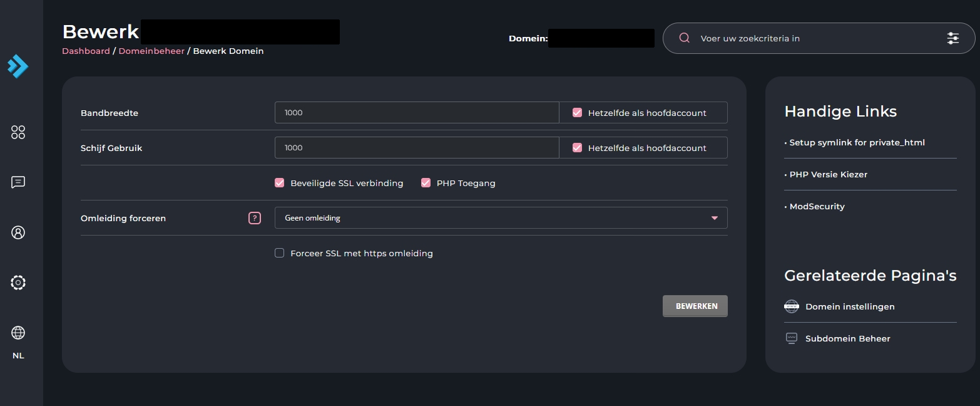The width and height of the screenshot is (980, 406).
Task: Enable 'Forceer SSL met https omleiding' checkbox
Action: 280,253
